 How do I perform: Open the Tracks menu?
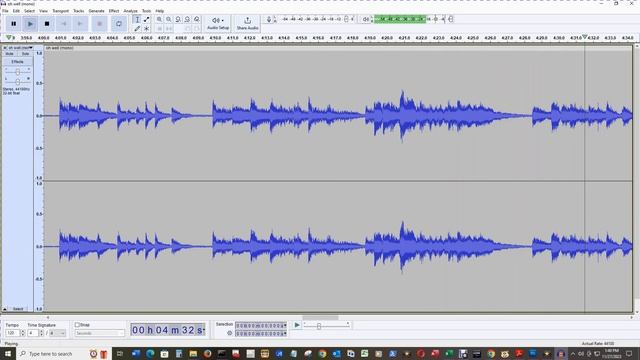click(79, 11)
